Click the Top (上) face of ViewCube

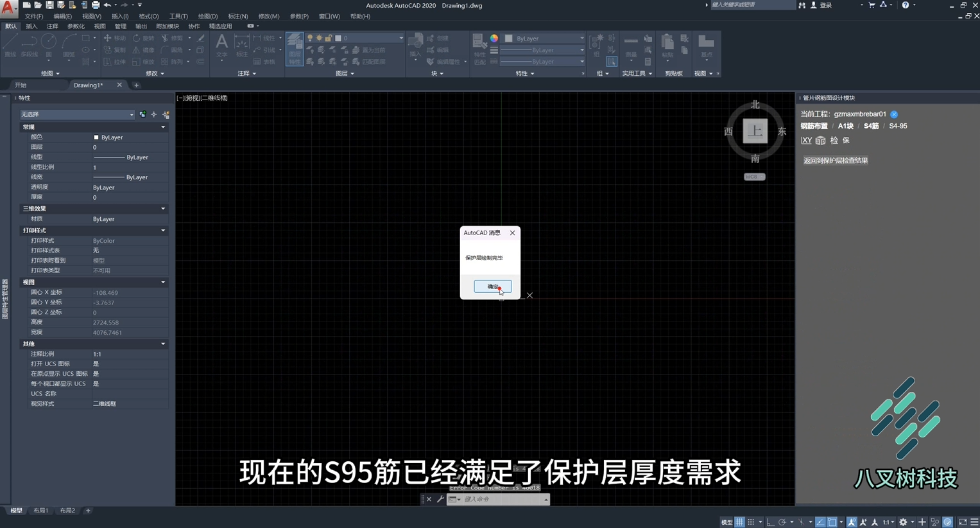(755, 131)
